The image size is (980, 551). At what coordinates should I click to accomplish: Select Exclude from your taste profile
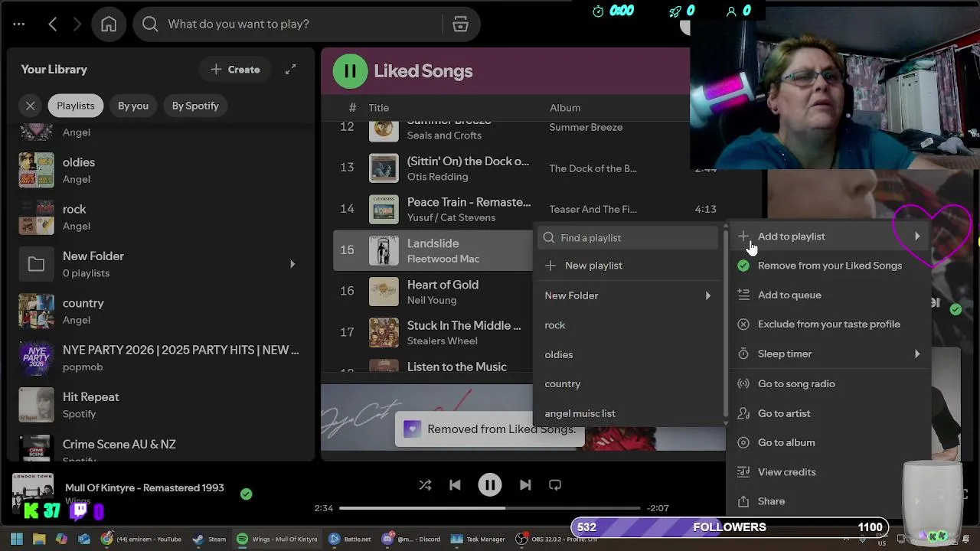tap(830, 324)
